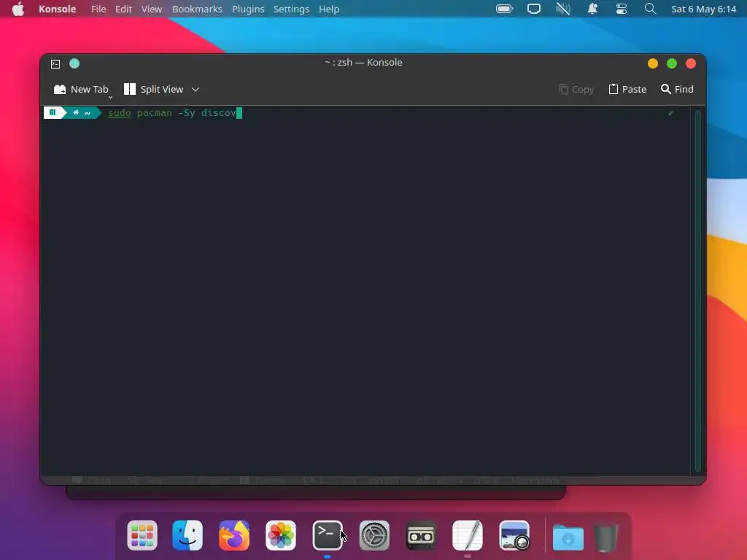Image resolution: width=747 pixels, height=560 pixels.
Task: Click the Find button
Action: [x=677, y=89]
